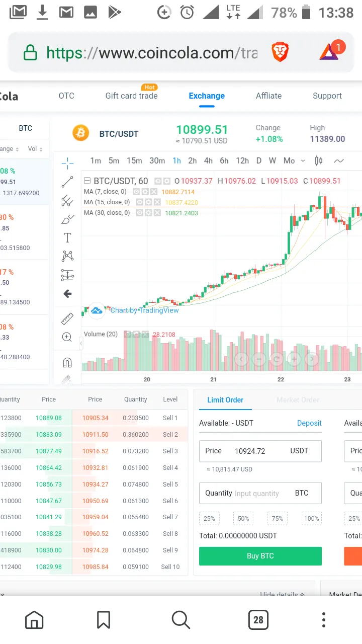Select the 4h chart interval
This screenshot has height=644, width=362.
tap(208, 161)
